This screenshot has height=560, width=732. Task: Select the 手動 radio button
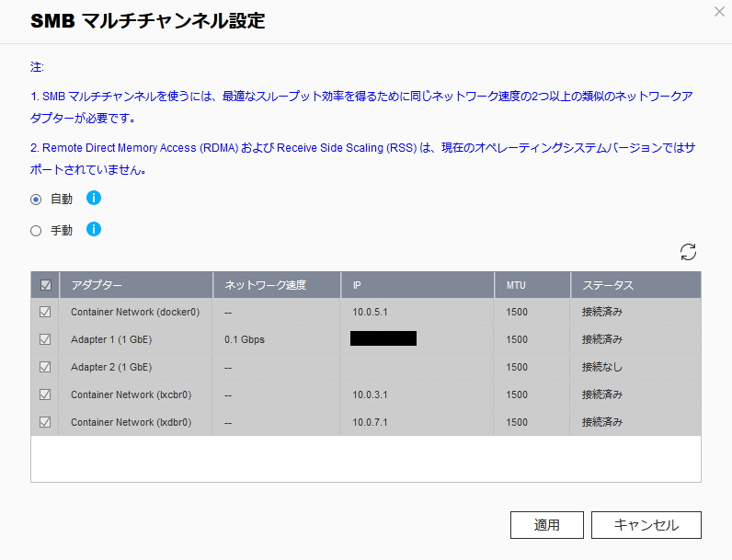[x=36, y=231]
